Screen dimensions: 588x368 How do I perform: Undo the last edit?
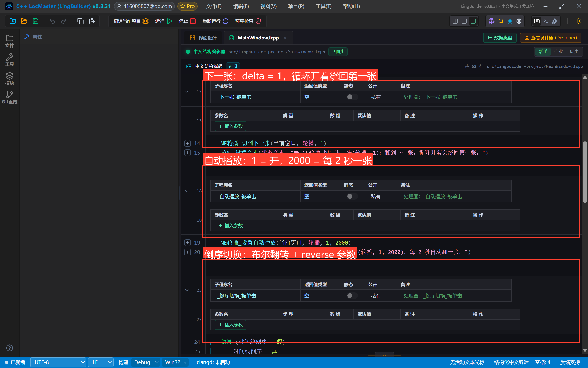[x=52, y=21]
